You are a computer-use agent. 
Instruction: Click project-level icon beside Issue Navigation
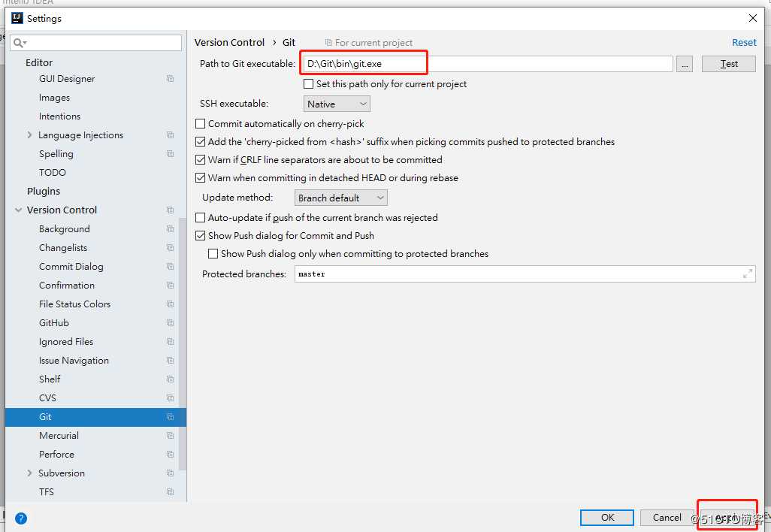coord(170,361)
